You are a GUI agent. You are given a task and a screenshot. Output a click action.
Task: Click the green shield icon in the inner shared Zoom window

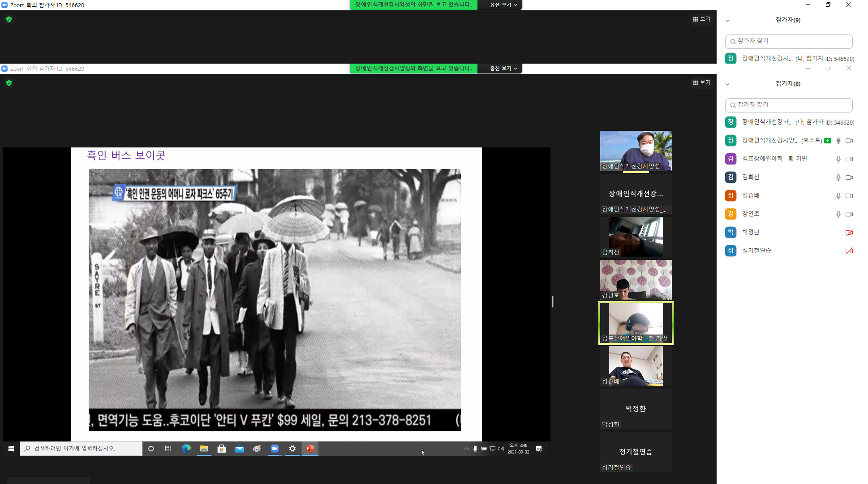9,83
